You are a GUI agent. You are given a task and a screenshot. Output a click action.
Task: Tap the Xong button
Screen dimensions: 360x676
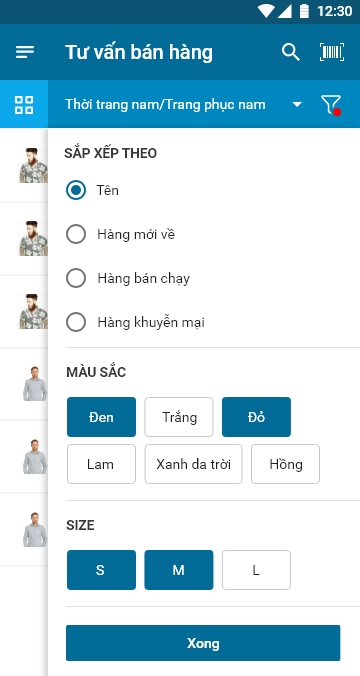pos(203,643)
